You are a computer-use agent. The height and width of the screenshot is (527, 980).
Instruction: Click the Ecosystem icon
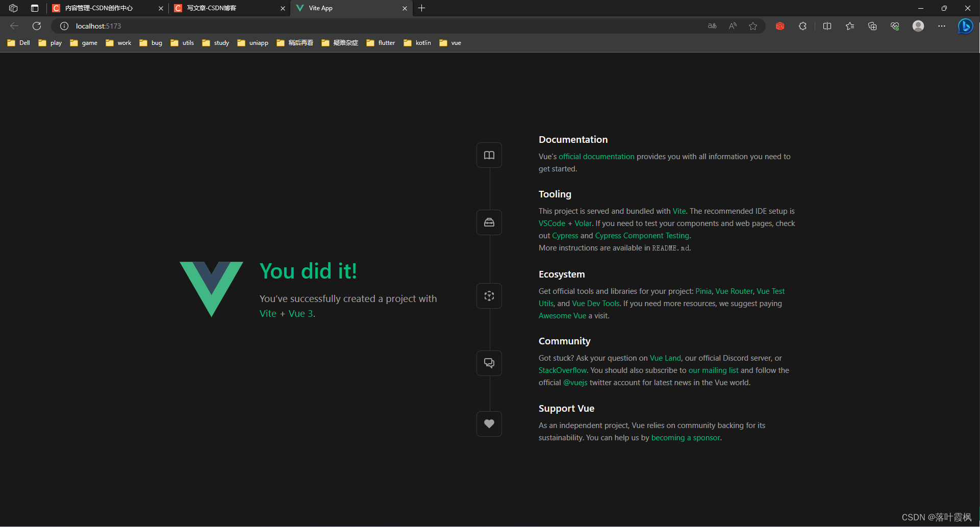tap(489, 296)
